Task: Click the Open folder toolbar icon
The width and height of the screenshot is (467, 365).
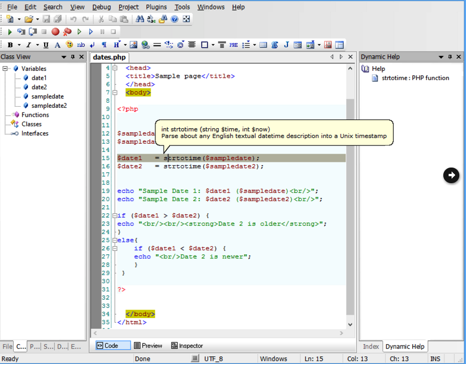Action: click(x=29, y=19)
